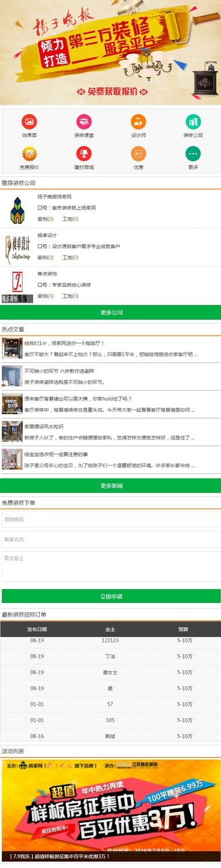
Task: Open the 装修课堂 icon
Action: pos(84,122)
